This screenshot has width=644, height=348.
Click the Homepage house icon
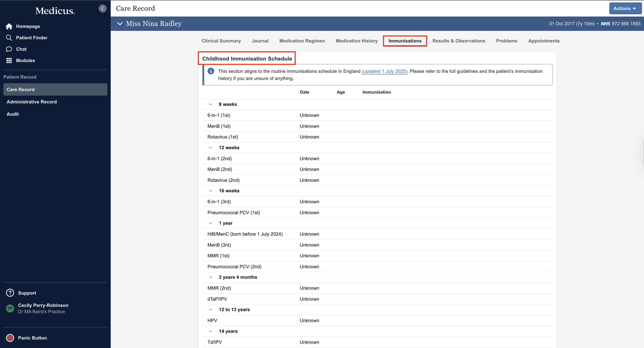(9, 26)
